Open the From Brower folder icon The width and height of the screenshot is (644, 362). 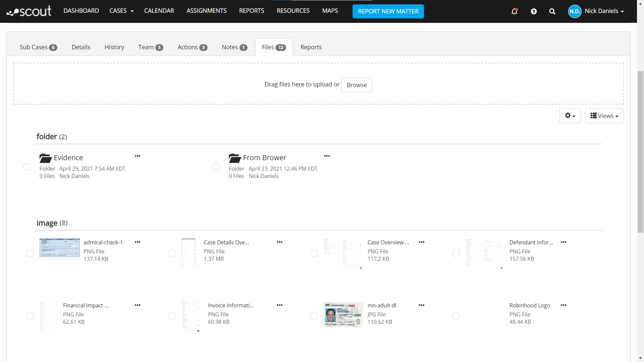235,158
